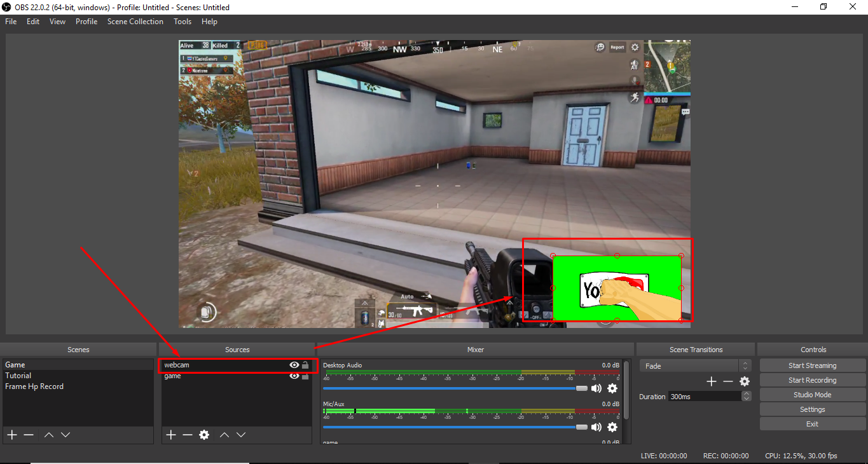The image size is (868, 464).
Task: Click the game settings gear in preview
Action: click(x=635, y=47)
